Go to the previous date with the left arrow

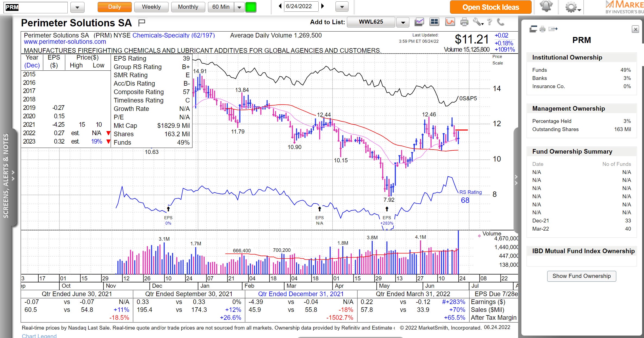point(280,6)
